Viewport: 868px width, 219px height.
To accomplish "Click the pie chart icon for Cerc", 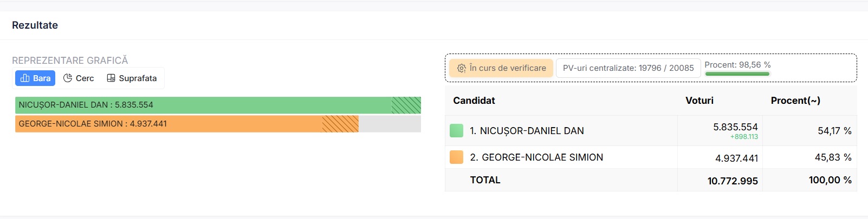I will [x=68, y=78].
